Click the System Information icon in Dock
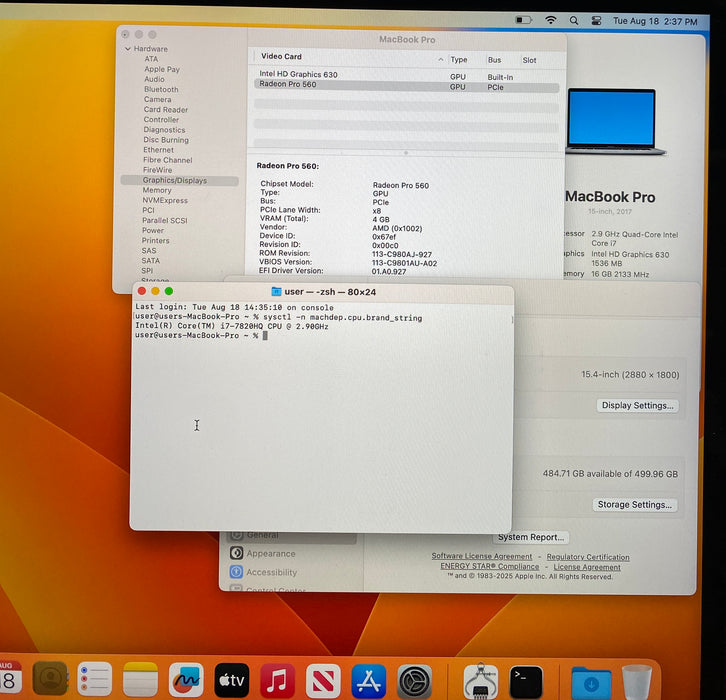The height and width of the screenshot is (700, 726). (481, 681)
